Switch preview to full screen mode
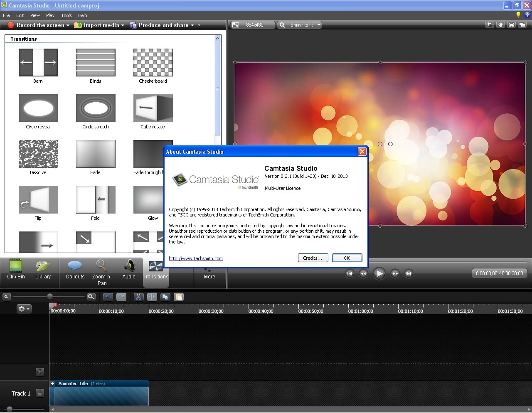The height and width of the screenshot is (413, 532). click(x=511, y=25)
